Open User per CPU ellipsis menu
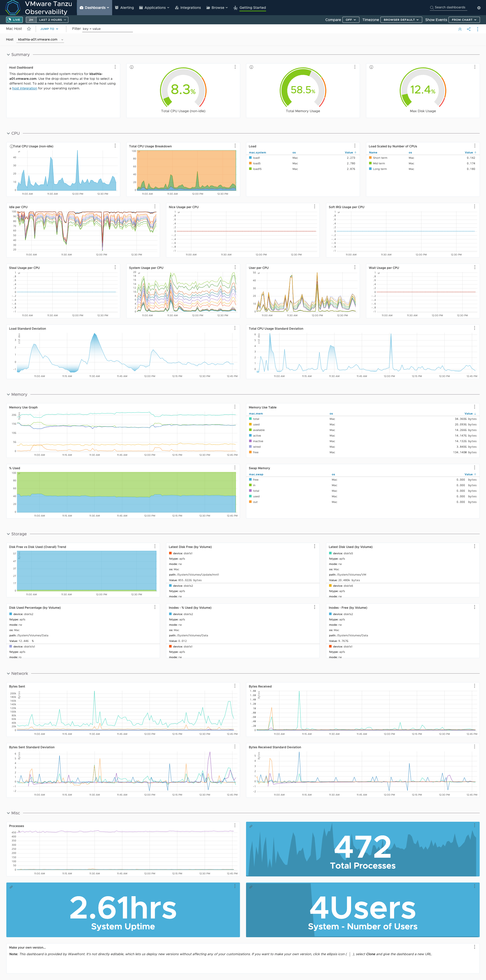 point(355,267)
